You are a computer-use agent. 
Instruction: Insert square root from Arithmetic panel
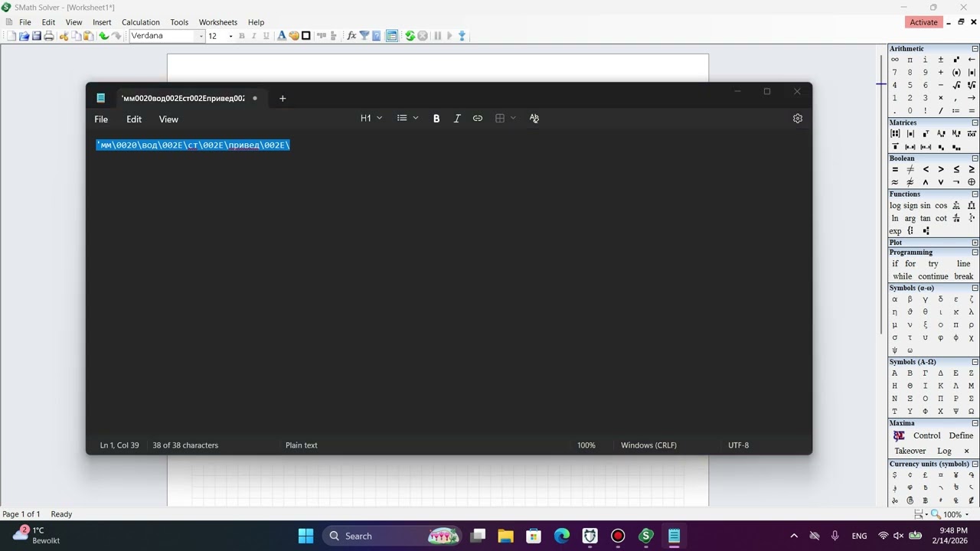pyautogui.click(x=956, y=85)
